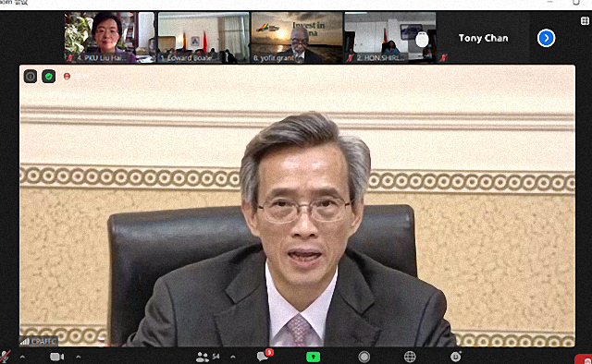The width and height of the screenshot is (592, 364).
Task: Select the PKU Liu Hai video thumbnail
Action: tap(109, 37)
